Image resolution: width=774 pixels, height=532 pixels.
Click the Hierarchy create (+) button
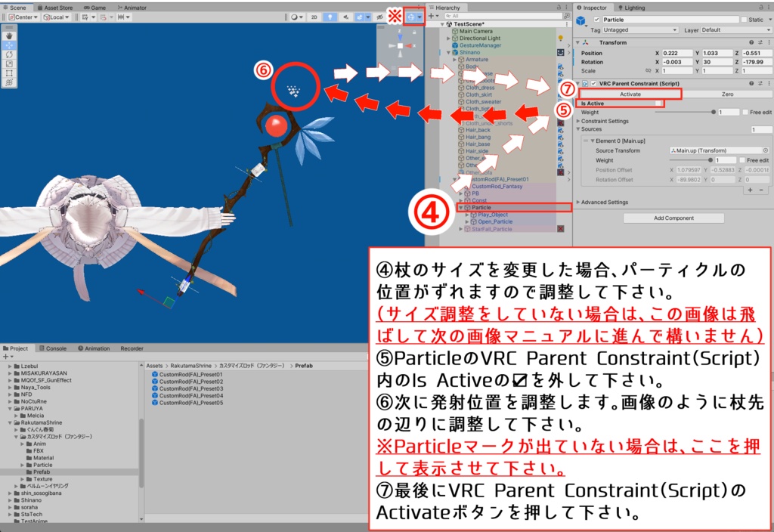click(x=432, y=16)
